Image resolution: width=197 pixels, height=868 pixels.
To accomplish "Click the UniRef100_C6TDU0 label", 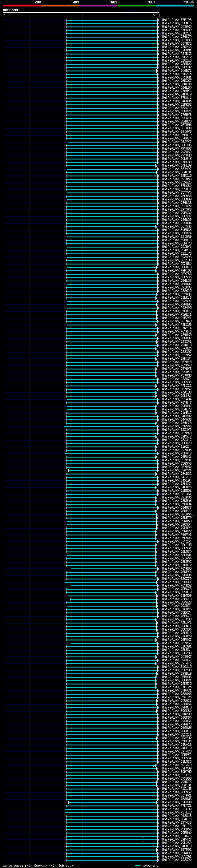I will coord(176,128).
